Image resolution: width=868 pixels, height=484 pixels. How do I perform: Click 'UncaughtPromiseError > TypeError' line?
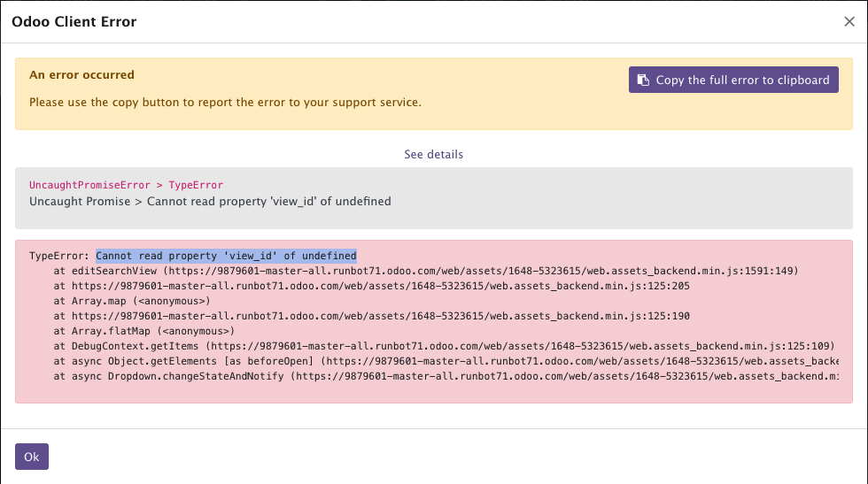pos(126,185)
